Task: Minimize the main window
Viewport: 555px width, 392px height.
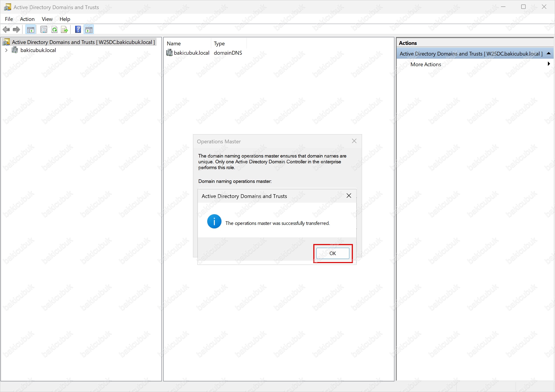Action: [x=503, y=7]
